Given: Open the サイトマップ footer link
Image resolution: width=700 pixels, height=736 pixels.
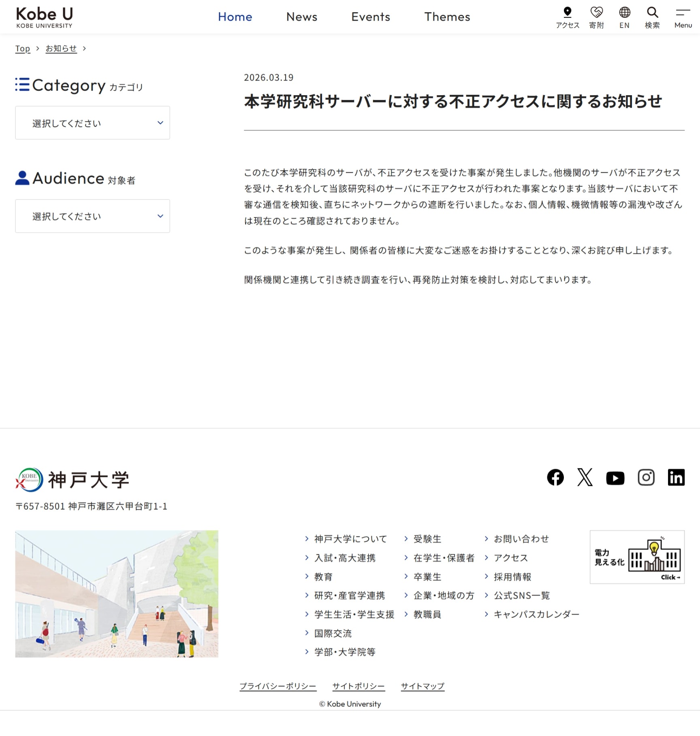Looking at the screenshot, I should pos(423,686).
